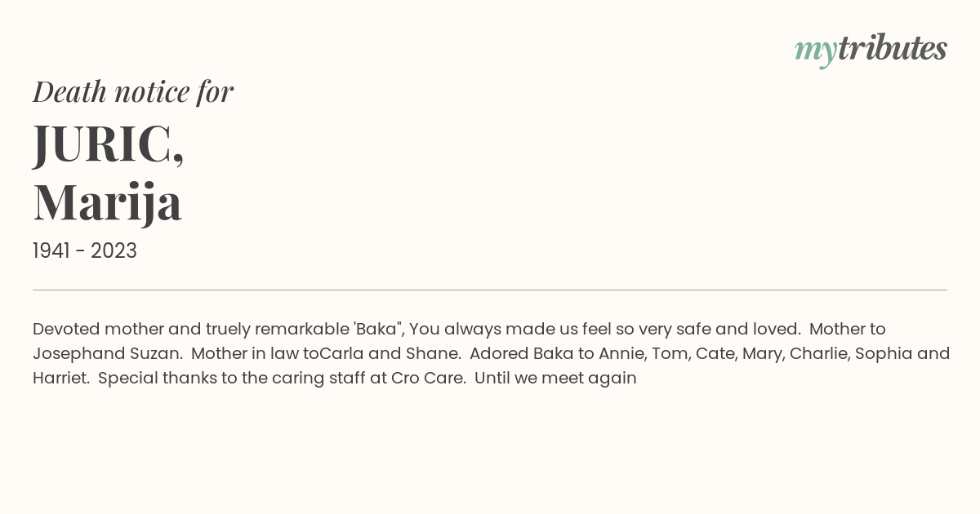
Task: Click the horizontal divider line
Action: pos(490,290)
